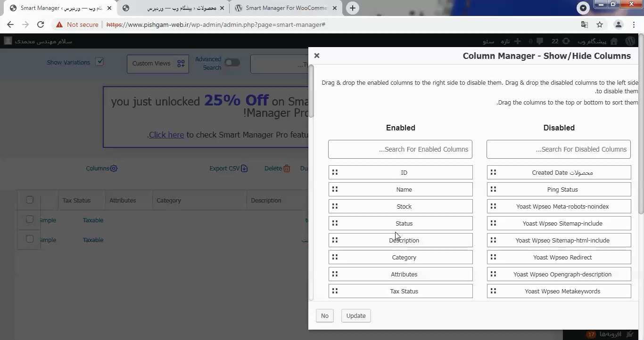The image size is (644, 340).
Task: Click the drag handle beside Created Date
Action: click(493, 172)
